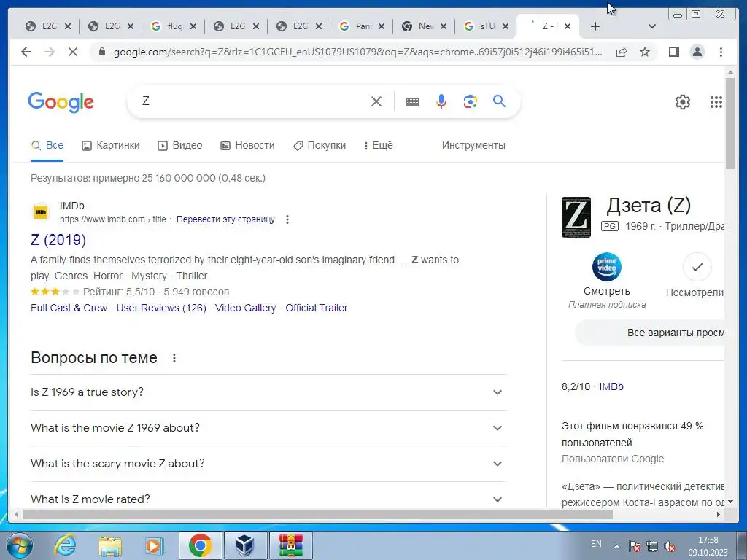Open Windows Explorer from the taskbar
This screenshot has height=560, width=747.
coord(110,545)
